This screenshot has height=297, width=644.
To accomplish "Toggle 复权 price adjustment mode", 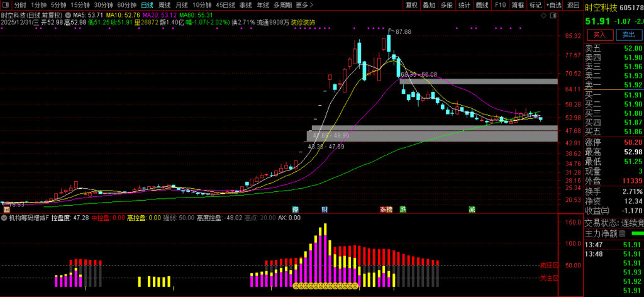I will pyautogui.click(x=411, y=5).
